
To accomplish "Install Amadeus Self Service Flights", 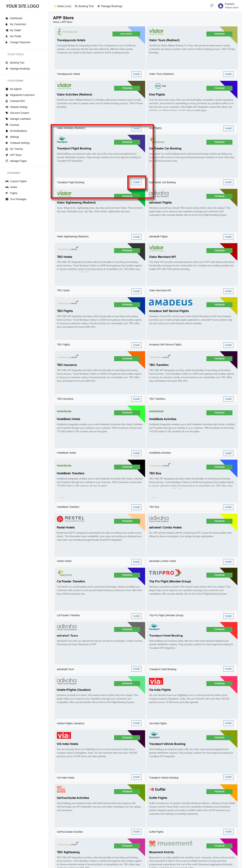I will [x=228, y=345].
